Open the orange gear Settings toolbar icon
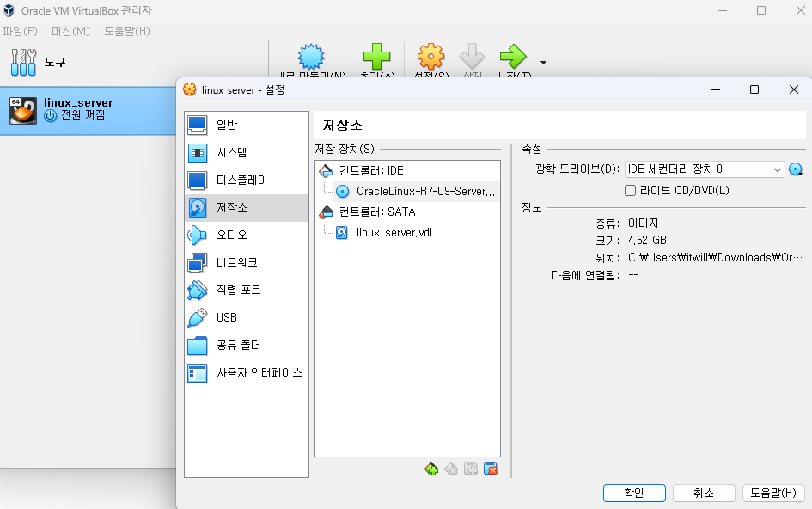This screenshot has height=509, width=812. [x=430, y=57]
